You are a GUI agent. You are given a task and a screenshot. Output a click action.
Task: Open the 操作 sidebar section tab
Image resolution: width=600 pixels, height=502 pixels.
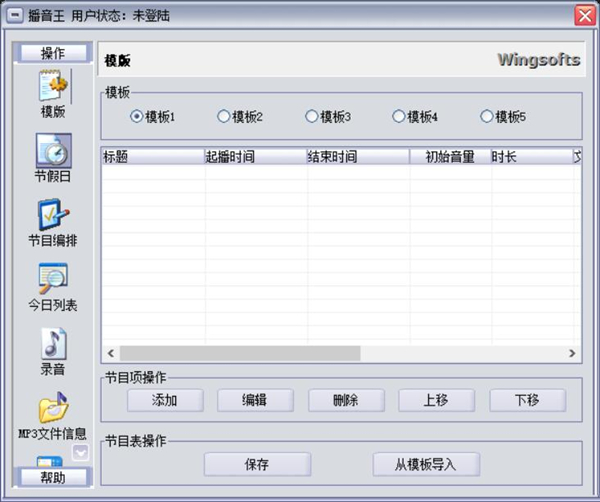click(53, 53)
